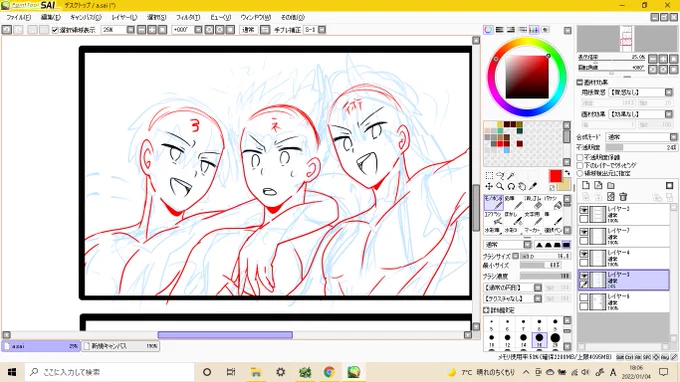
Task: Open the レイヤー(L) menu
Action: pos(124,17)
